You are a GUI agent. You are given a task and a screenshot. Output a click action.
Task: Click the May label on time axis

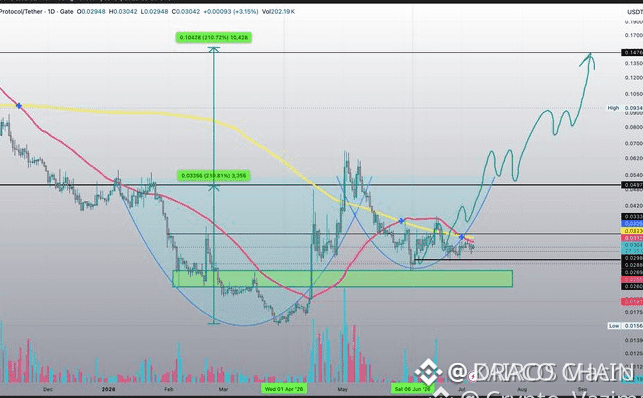pyautogui.click(x=342, y=389)
